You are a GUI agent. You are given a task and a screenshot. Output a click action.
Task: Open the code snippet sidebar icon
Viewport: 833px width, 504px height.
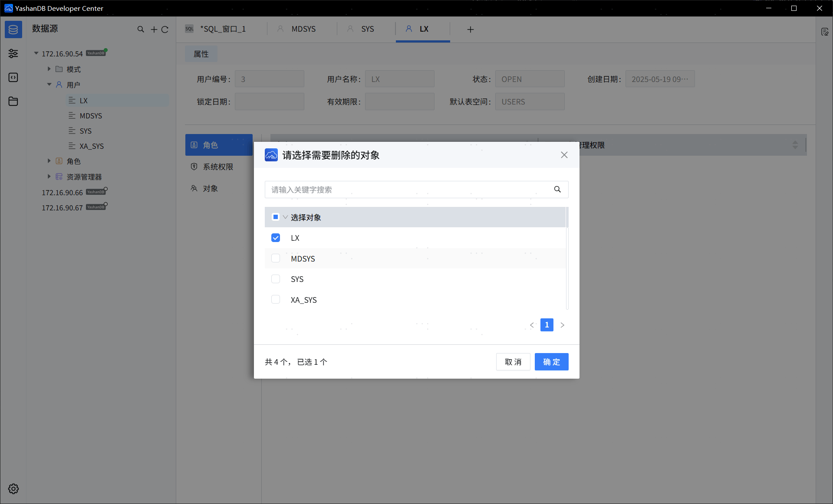[x=13, y=77]
